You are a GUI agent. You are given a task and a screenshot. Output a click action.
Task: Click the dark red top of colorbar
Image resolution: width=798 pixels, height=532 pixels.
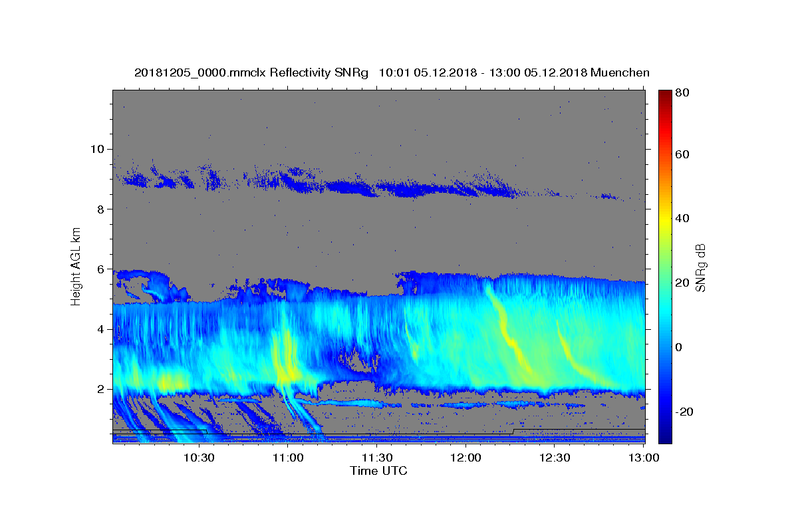point(665,94)
